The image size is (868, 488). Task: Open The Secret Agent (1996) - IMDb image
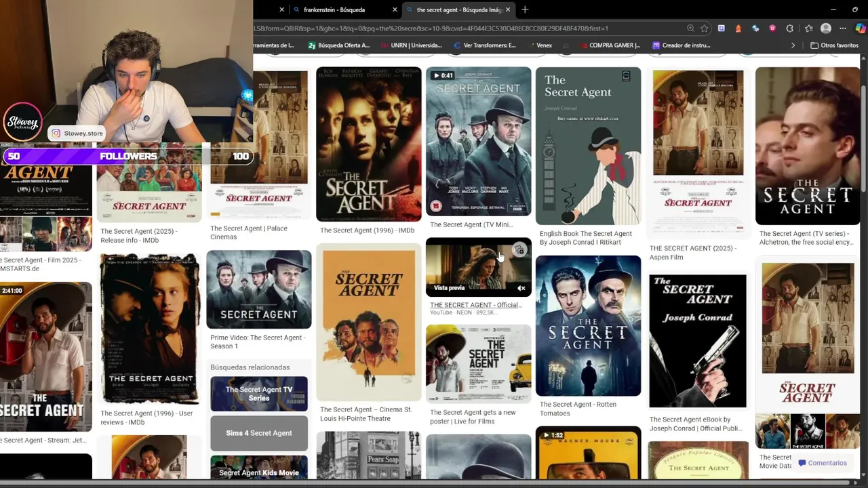point(368,144)
